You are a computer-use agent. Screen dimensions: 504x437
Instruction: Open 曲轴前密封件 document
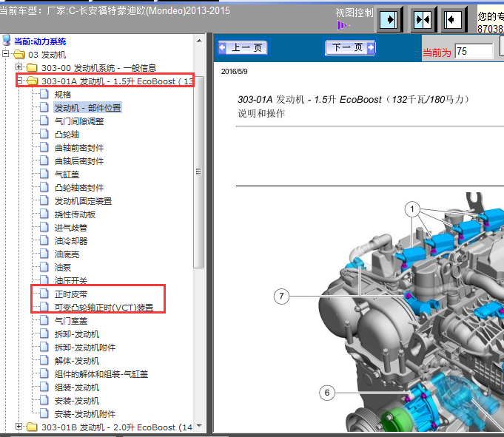pyautogui.click(x=79, y=148)
